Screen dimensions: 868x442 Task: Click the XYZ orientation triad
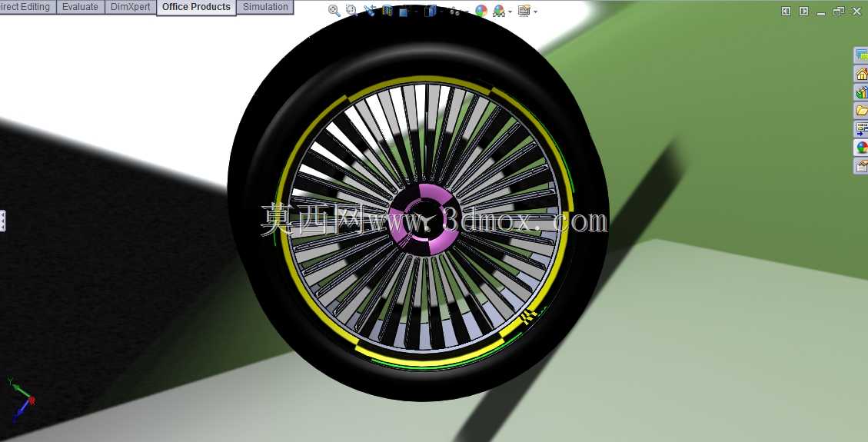click(20, 398)
